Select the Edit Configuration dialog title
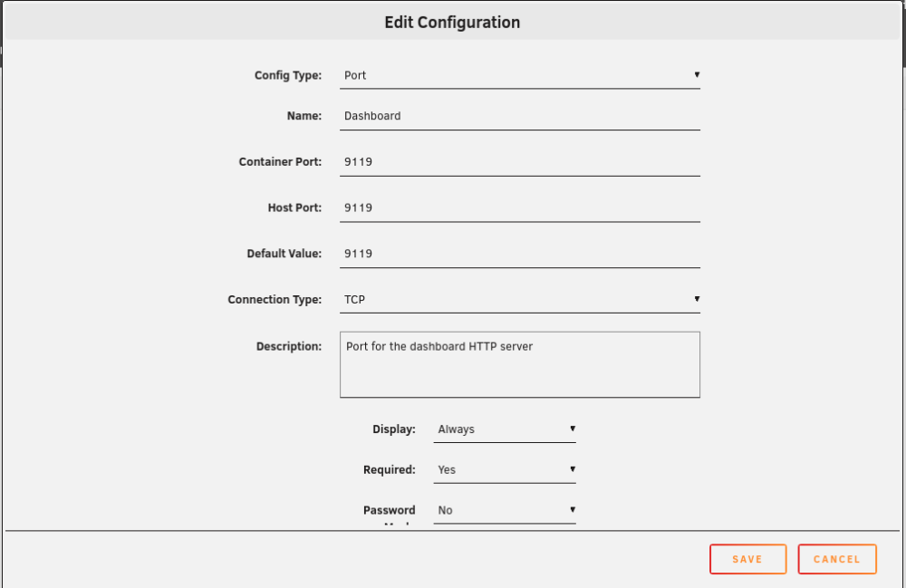The width and height of the screenshot is (906, 588). click(x=452, y=23)
